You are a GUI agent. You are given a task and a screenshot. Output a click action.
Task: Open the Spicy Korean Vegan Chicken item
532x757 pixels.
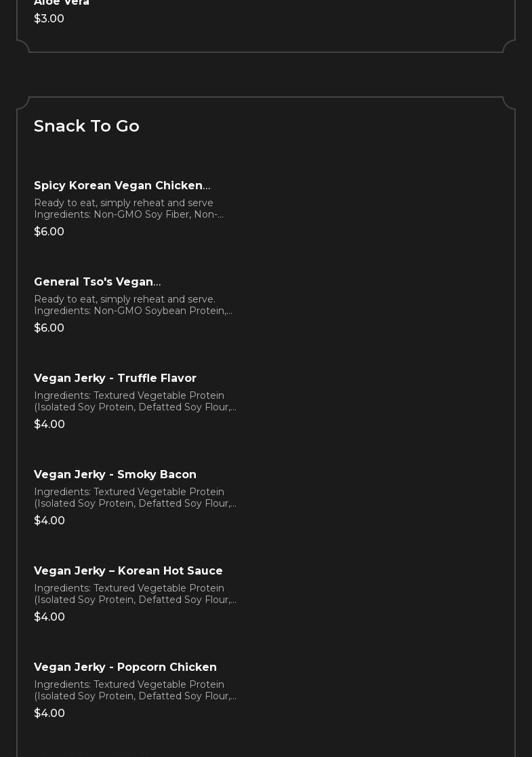121,185
